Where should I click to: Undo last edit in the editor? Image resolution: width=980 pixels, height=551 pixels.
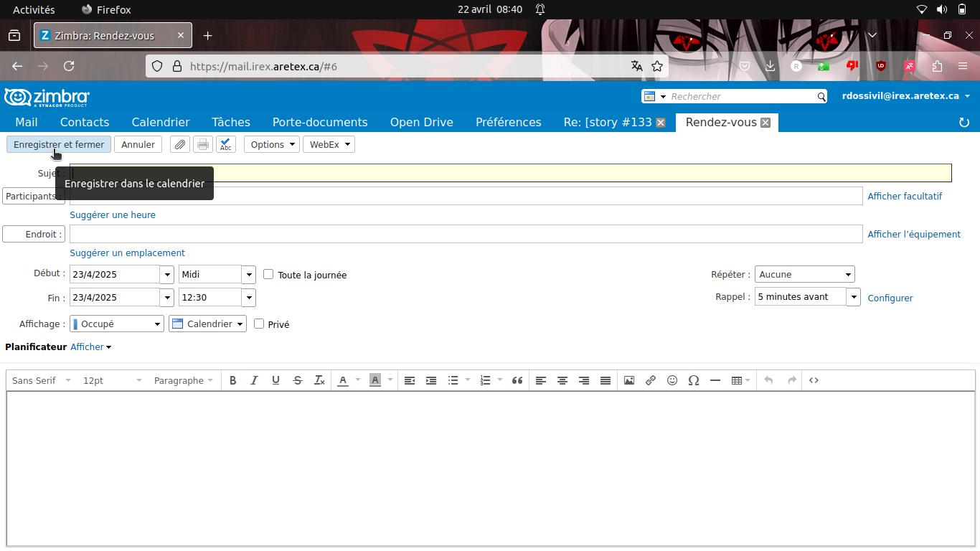click(x=769, y=380)
